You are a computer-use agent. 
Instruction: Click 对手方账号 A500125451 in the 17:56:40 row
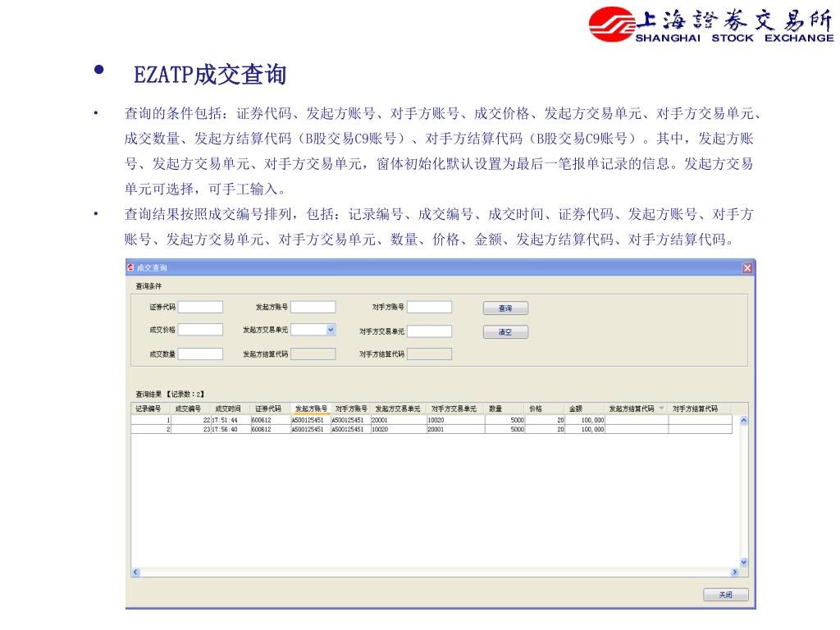tap(351, 429)
